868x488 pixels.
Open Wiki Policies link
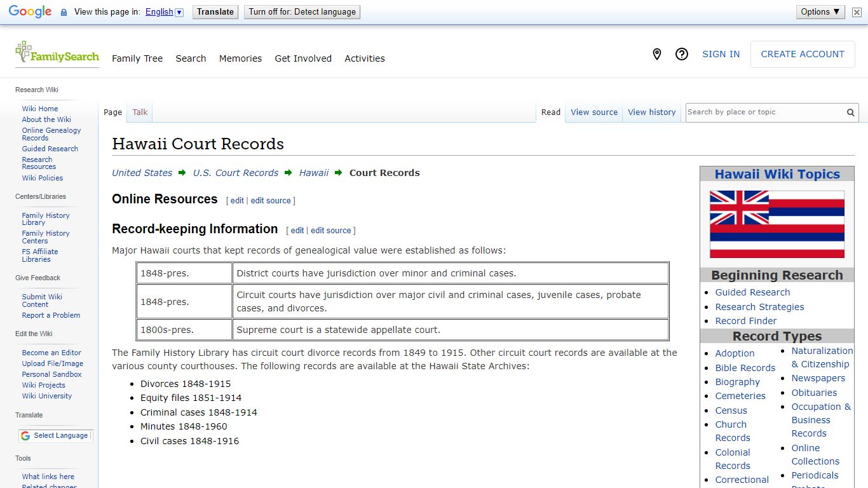[43, 178]
